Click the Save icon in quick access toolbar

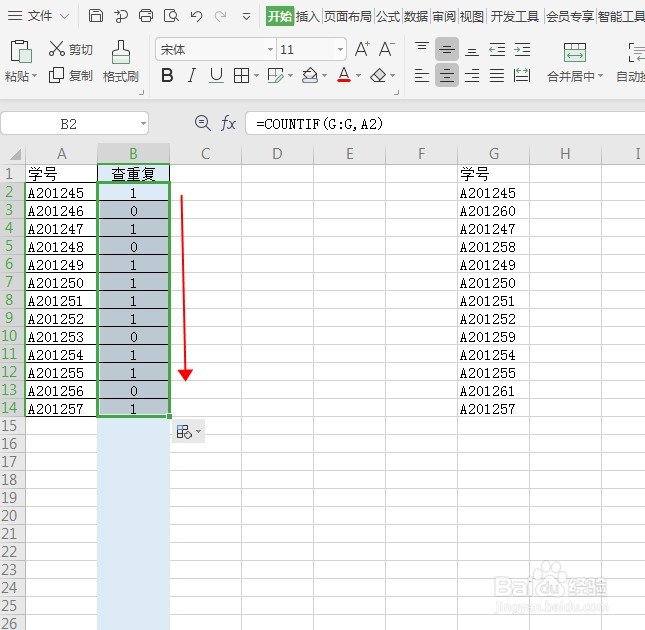tap(96, 16)
